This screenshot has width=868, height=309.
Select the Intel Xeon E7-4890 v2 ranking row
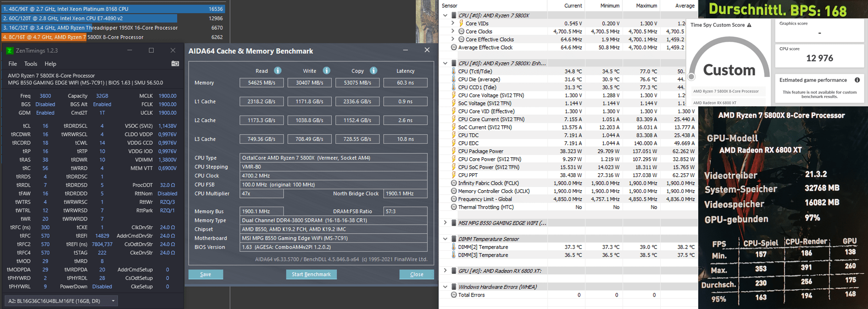click(x=112, y=18)
